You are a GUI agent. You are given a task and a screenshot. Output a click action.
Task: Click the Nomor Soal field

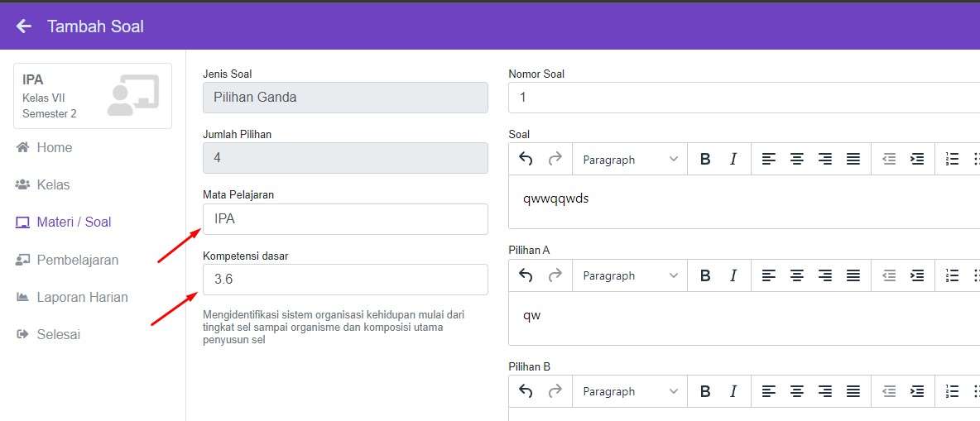743,98
